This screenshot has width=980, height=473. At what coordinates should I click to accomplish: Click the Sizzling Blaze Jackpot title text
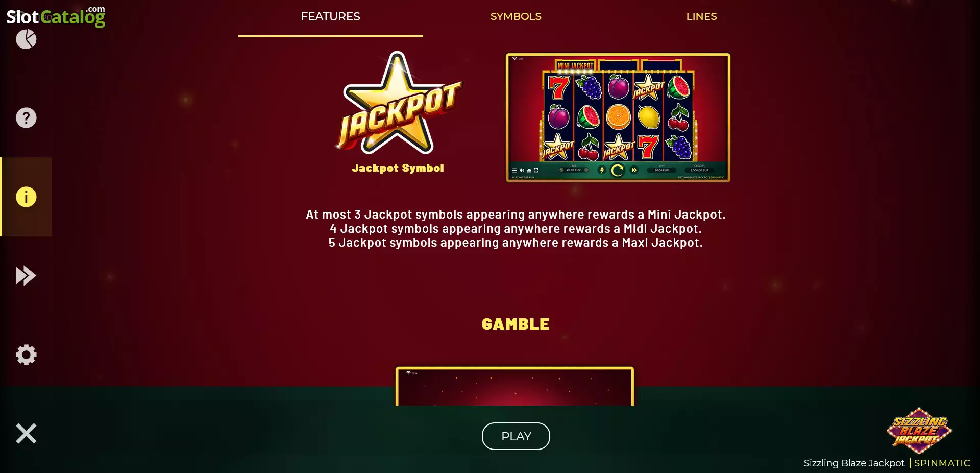(854, 463)
